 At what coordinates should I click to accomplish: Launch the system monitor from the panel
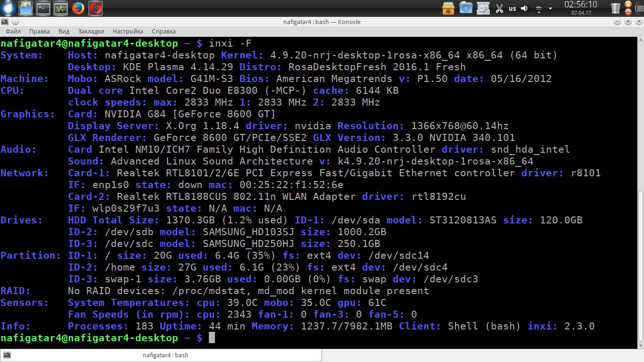tap(60, 8)
